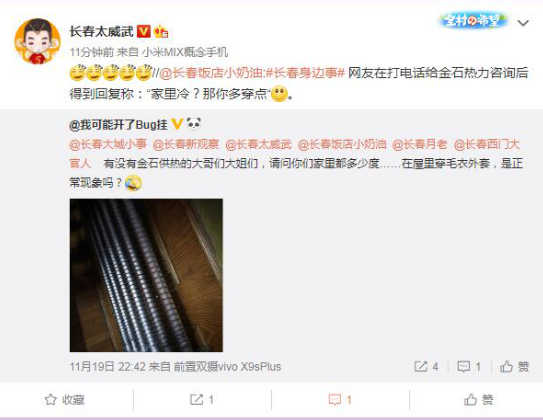Click the original post repost icon showing 4

point(426,366)
